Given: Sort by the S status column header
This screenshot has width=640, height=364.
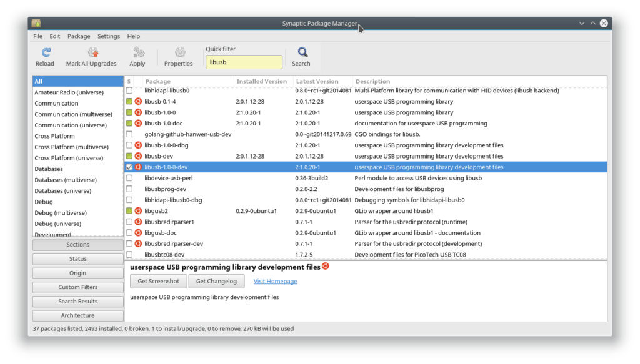Looking at the screenshot, I should click(129, 82).
